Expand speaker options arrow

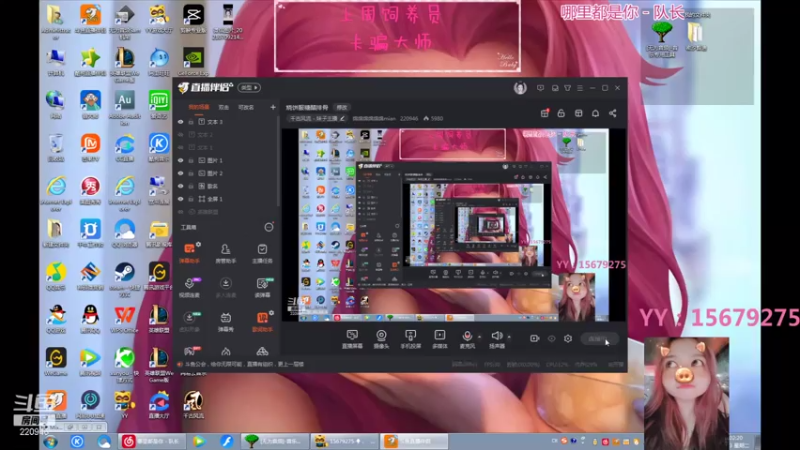[509, 337]
